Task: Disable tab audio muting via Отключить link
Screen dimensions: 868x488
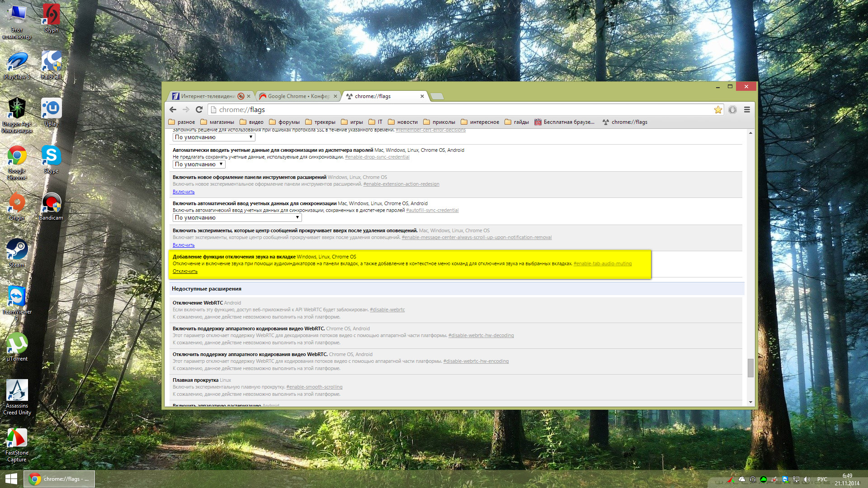Action: pyautogui.click(x=185, y=272)
